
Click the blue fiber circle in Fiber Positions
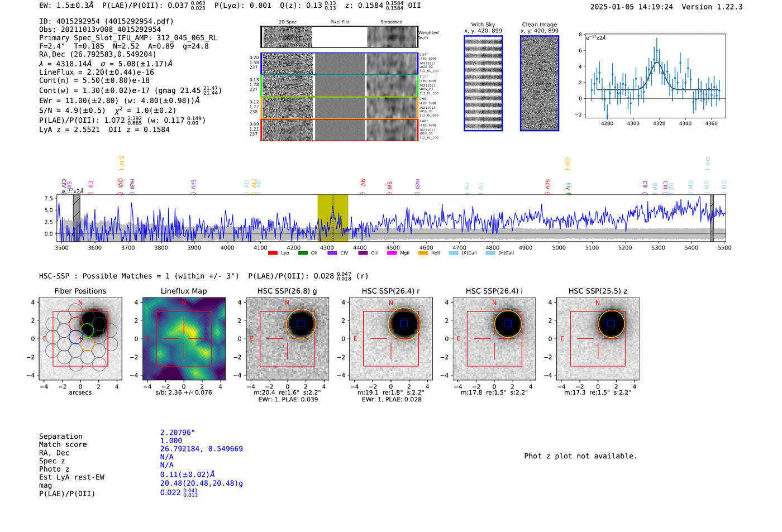click(75, 336)
